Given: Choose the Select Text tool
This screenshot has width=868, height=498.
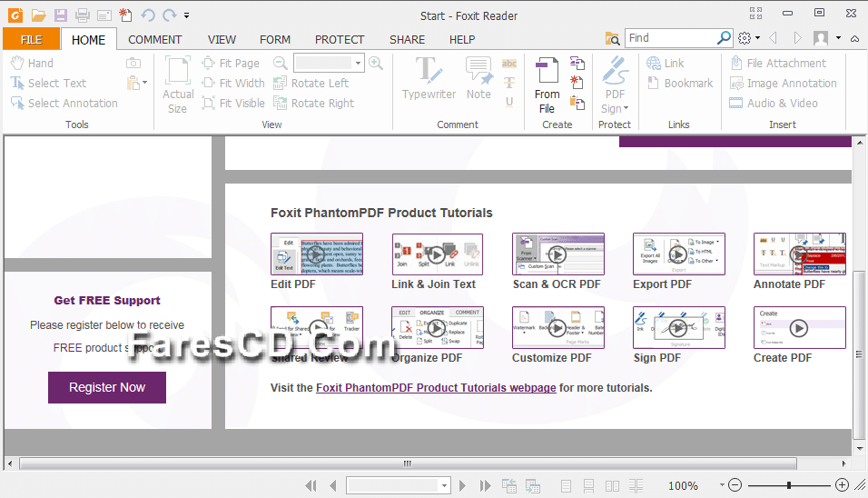Looking at the screenshot, I should (49, 83).
